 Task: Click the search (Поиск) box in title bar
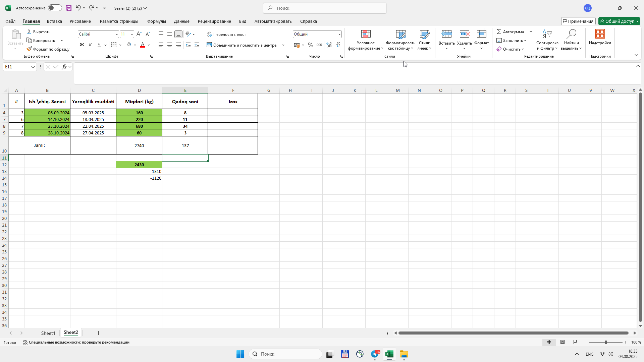point(325,8)
